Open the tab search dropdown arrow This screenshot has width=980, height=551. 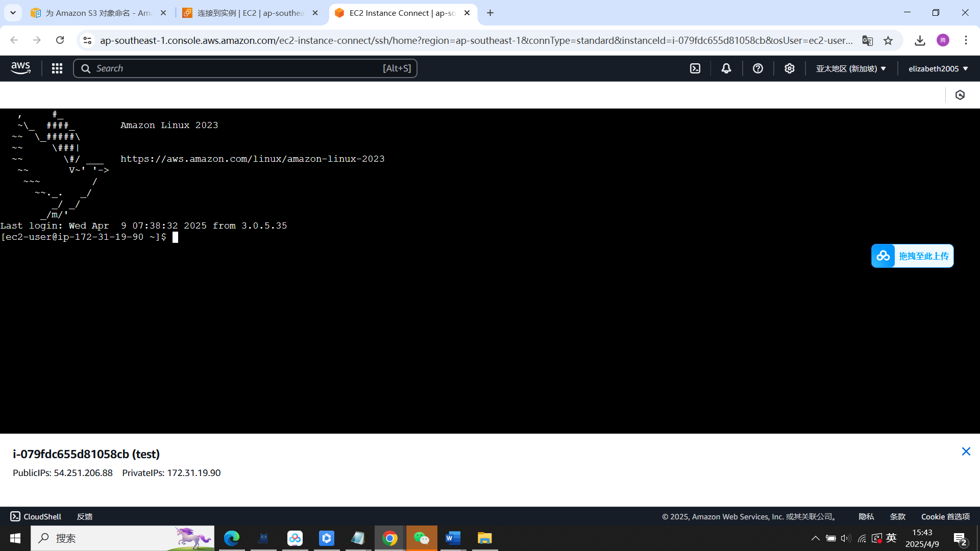(13, 13)
